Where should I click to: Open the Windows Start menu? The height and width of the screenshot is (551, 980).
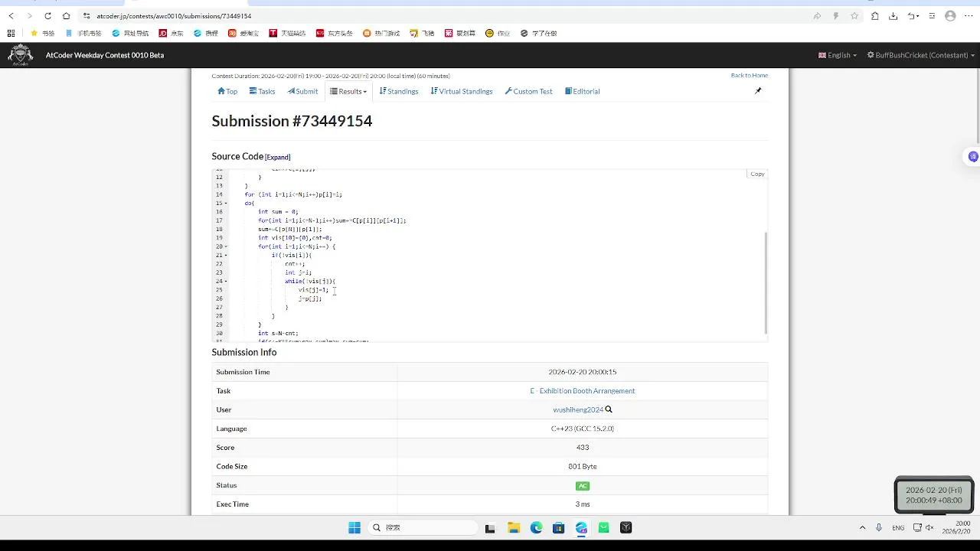coord(354,527)
